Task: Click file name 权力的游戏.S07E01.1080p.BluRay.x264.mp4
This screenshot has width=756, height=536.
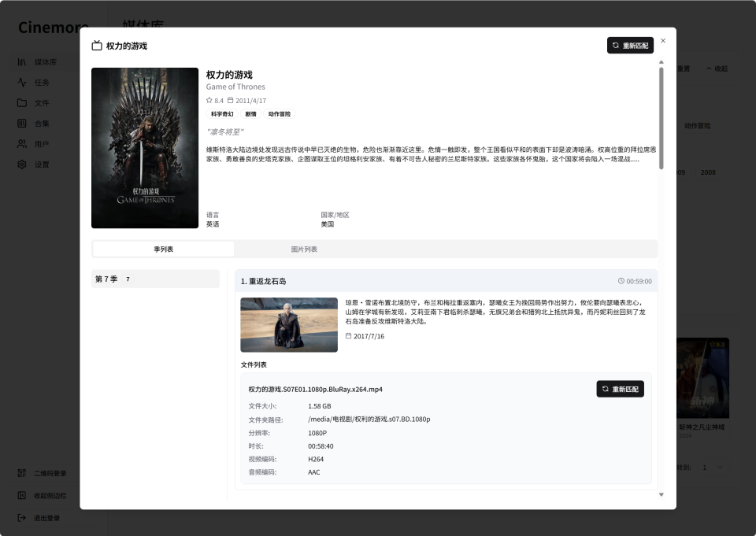Action: coord(315,389)
